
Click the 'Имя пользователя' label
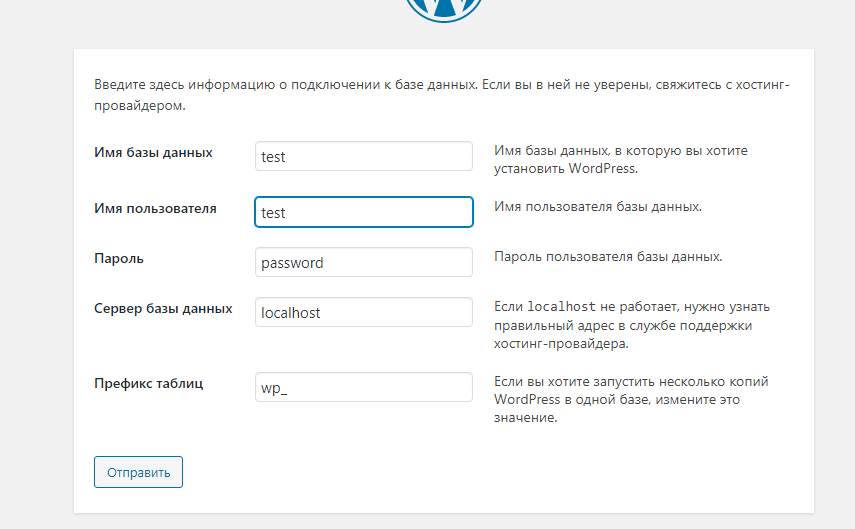click(155, 208)
